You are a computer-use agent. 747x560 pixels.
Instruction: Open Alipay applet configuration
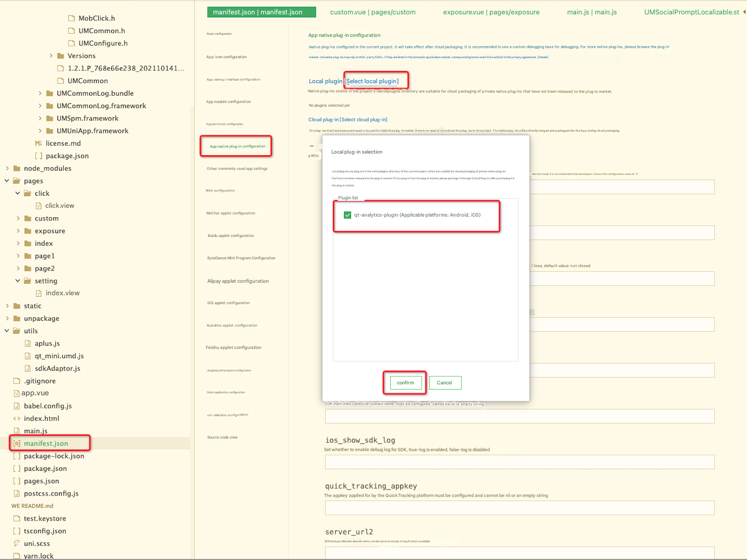(238, 281)
